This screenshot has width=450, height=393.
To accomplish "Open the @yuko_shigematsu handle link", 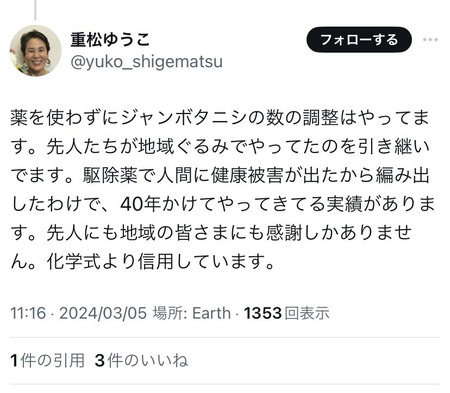I will (x=146, y=62).
